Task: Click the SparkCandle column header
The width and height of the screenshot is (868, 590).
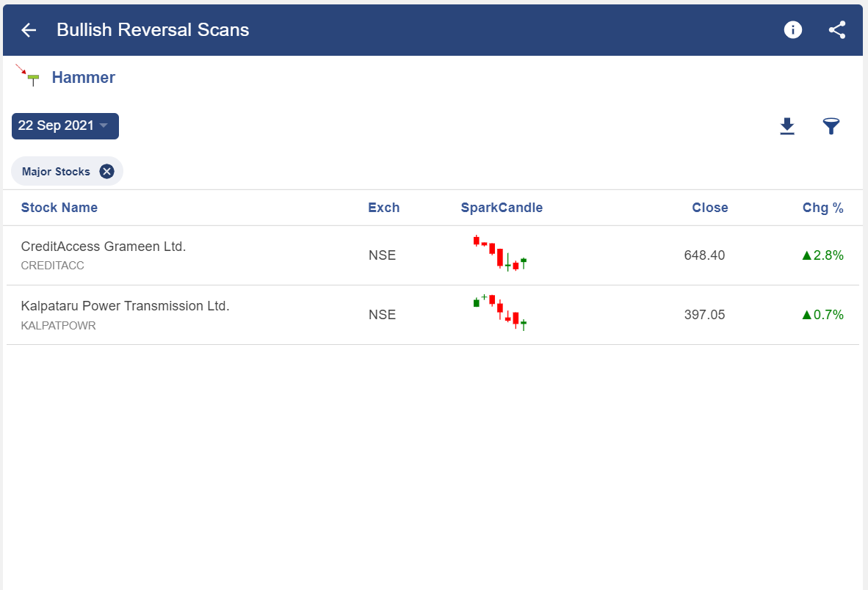Action: [x=502, y=208]
